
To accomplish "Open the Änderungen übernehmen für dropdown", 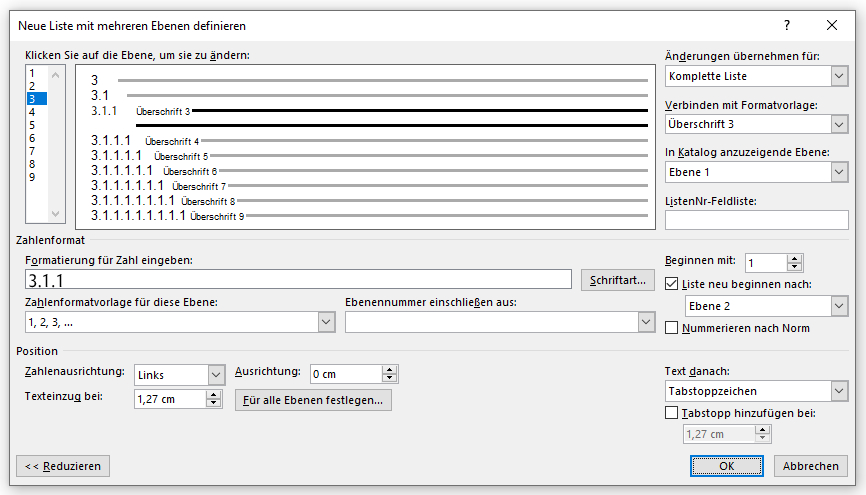I will pos(839,76).
